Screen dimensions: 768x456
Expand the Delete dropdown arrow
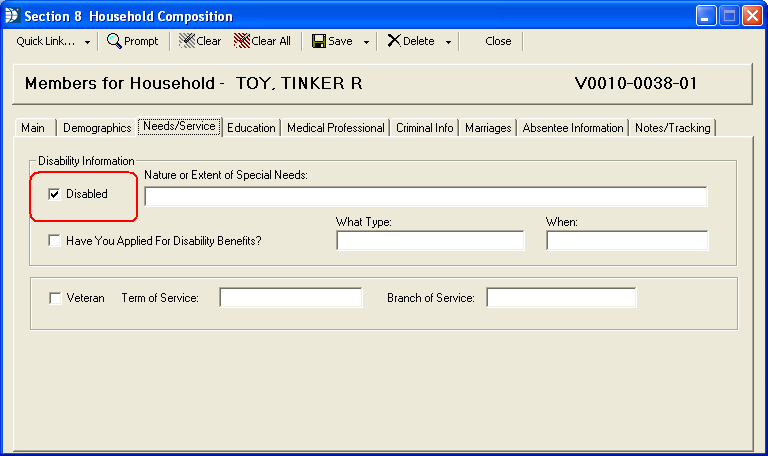click(448, 42)
